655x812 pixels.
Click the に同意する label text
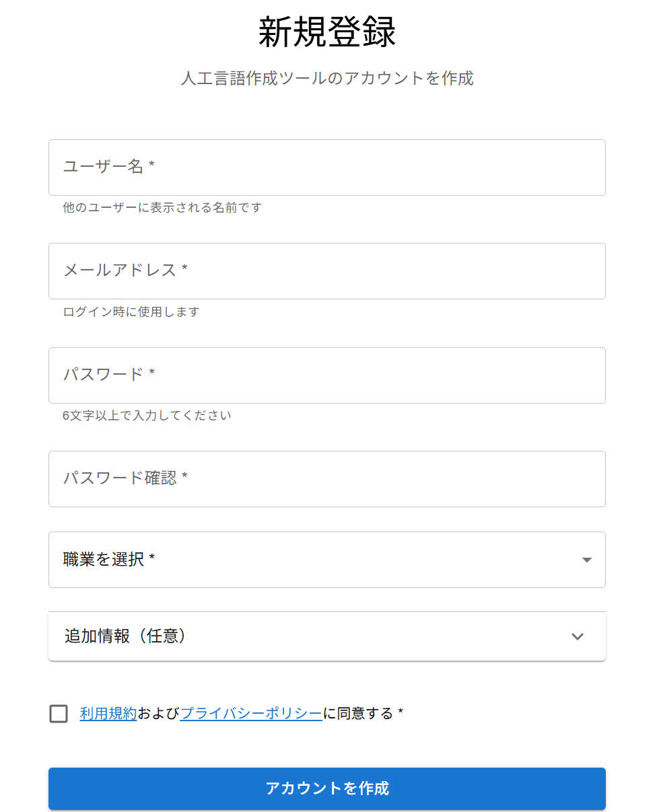(x=358, y=714)
